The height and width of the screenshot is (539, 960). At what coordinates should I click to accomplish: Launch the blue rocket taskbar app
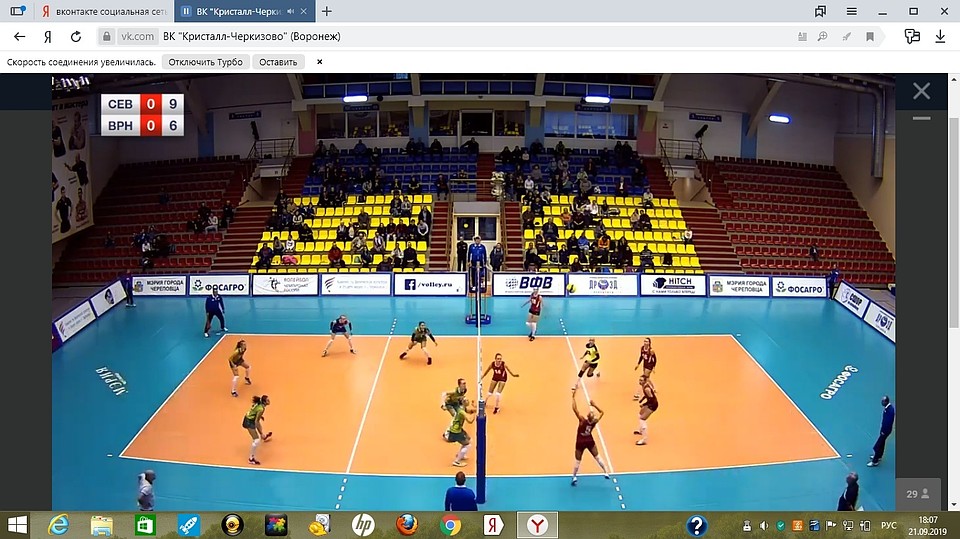tap(189, 525)
